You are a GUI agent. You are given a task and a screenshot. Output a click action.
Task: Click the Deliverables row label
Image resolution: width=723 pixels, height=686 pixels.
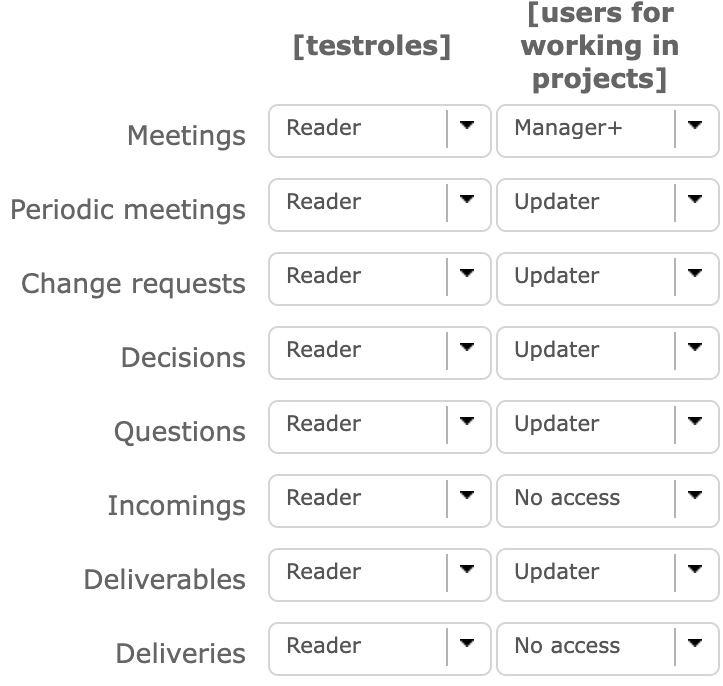pyautogui.click(x=164, y=580)
